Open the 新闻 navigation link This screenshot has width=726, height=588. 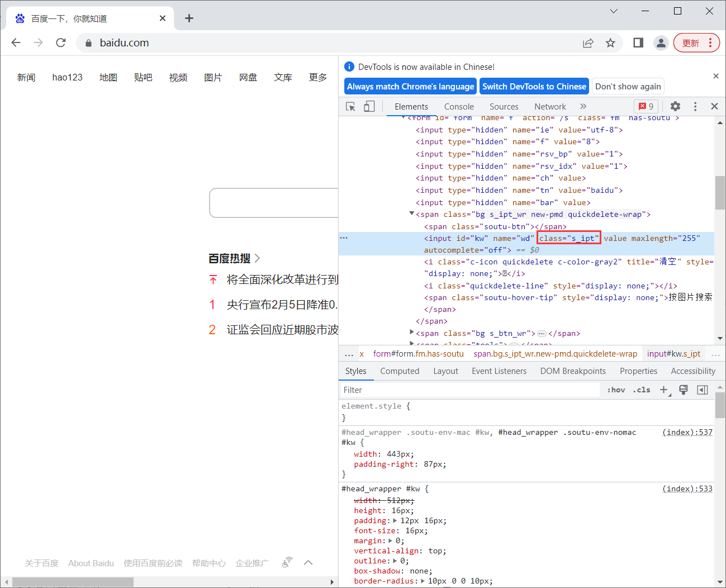tap(26, 77)
